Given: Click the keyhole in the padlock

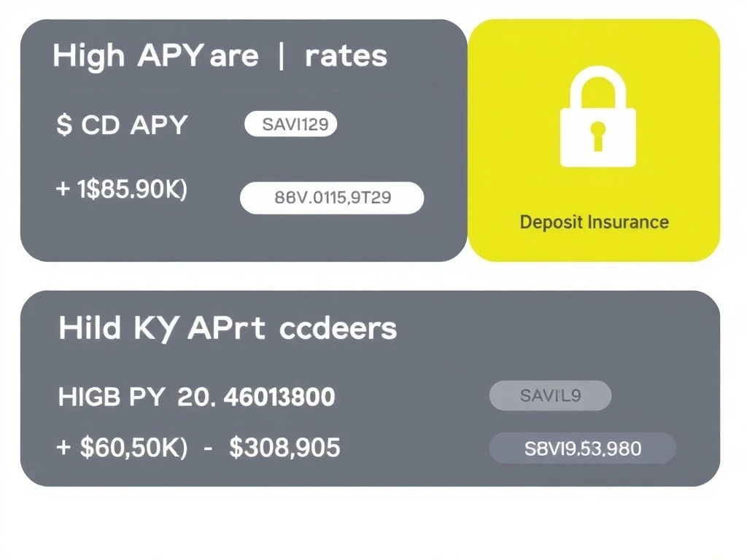Looking at the screenshot, I should pos(598,136).
